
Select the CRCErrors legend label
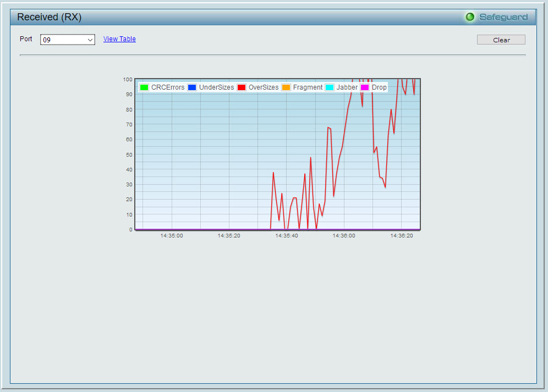tap(168, 87)
